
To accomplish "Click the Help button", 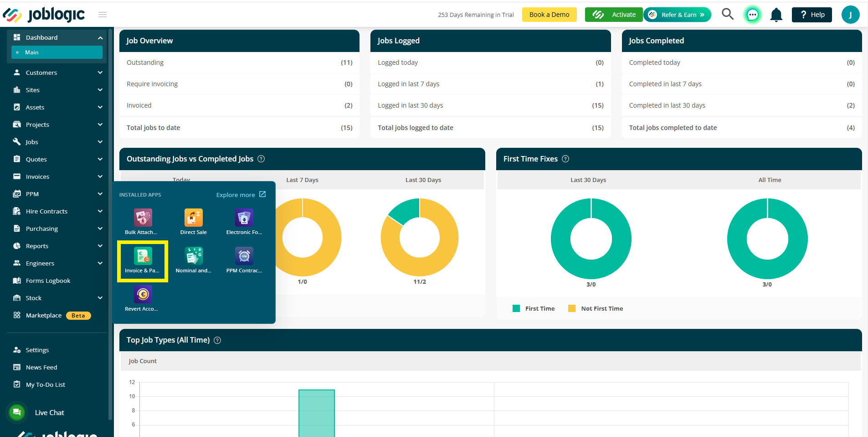I will [x=812, y=15].
